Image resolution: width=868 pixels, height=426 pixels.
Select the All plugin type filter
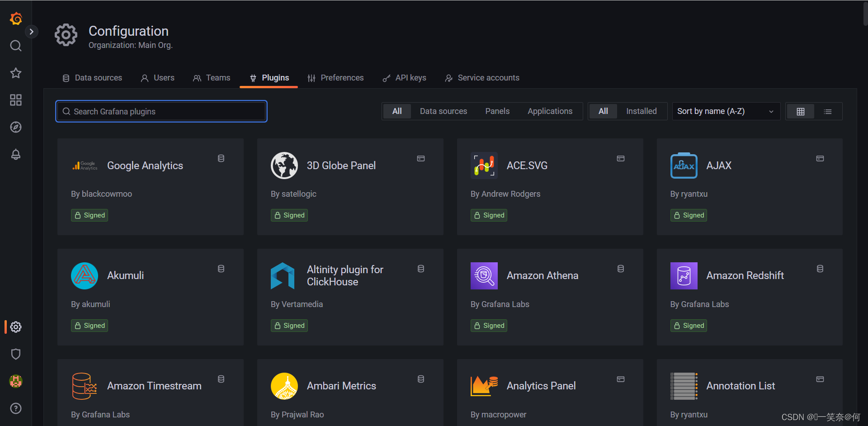click(397, 111)
